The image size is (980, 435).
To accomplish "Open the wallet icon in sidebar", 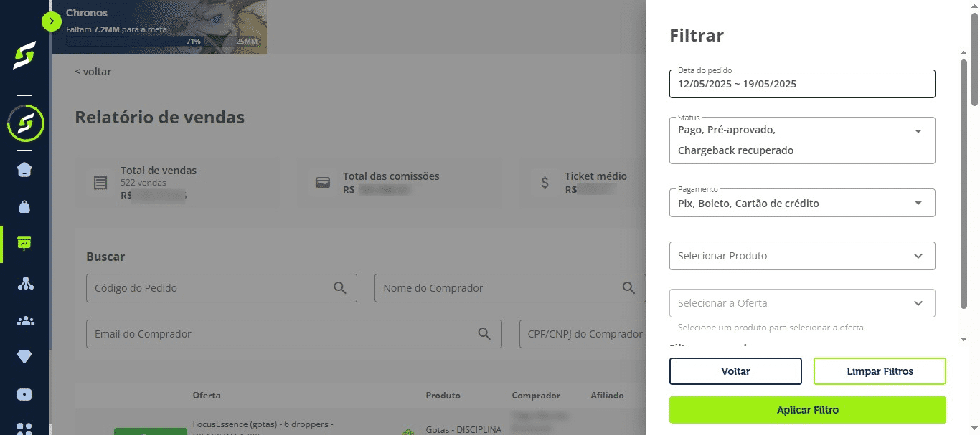I will 24,395.
